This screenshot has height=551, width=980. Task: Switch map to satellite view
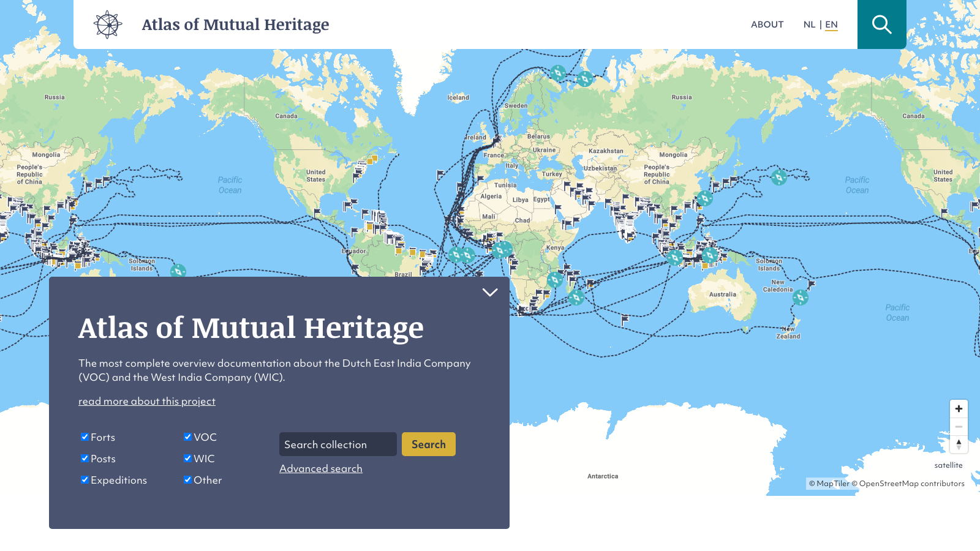coord(949,465)
